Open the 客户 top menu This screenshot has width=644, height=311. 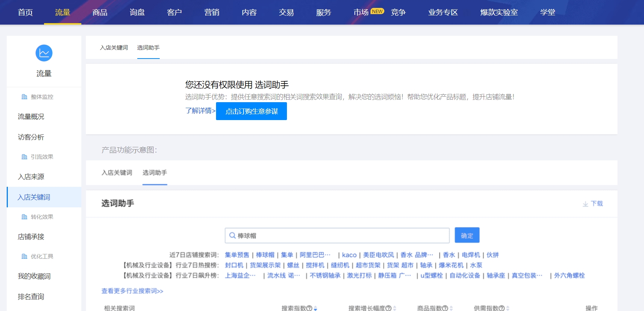click(175, 12)
